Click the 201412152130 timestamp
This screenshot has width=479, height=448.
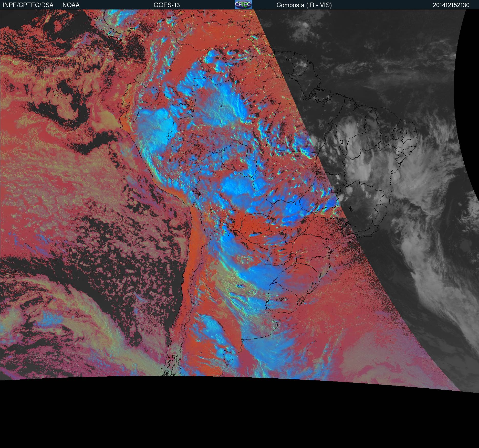click(451, 5)
